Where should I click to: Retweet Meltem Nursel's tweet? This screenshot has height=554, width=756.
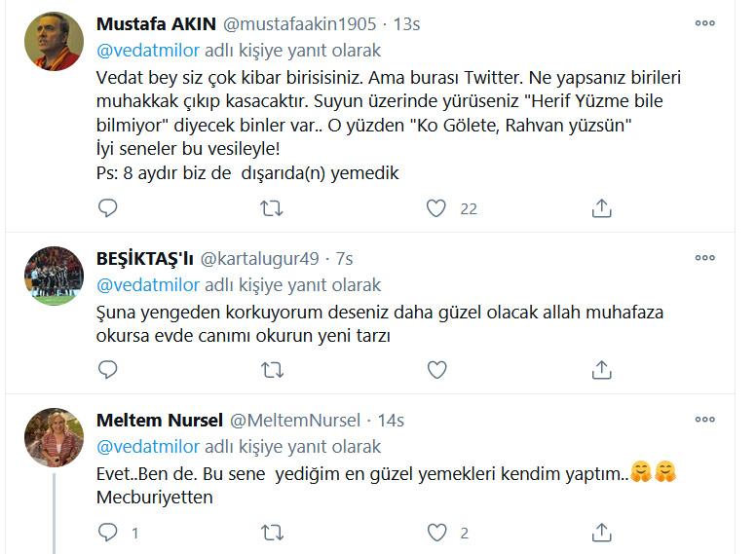click(x=272, y=533)
